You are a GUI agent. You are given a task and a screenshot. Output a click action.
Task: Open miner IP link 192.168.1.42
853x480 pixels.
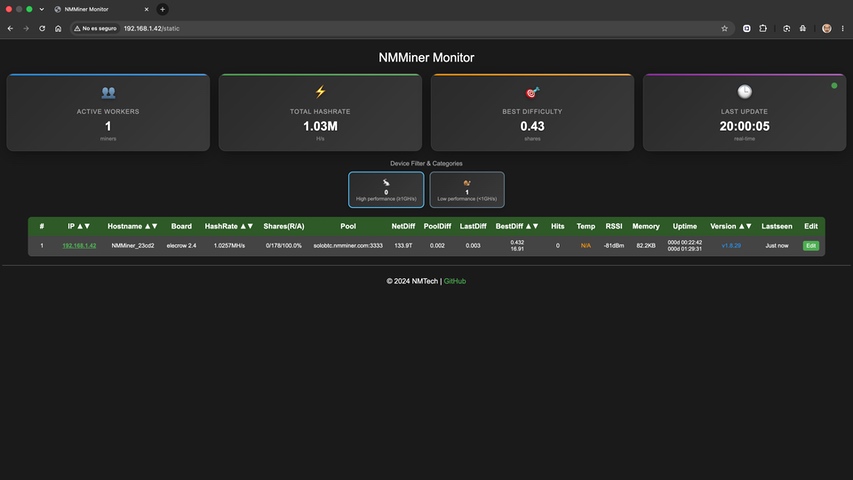click(79, 245)
